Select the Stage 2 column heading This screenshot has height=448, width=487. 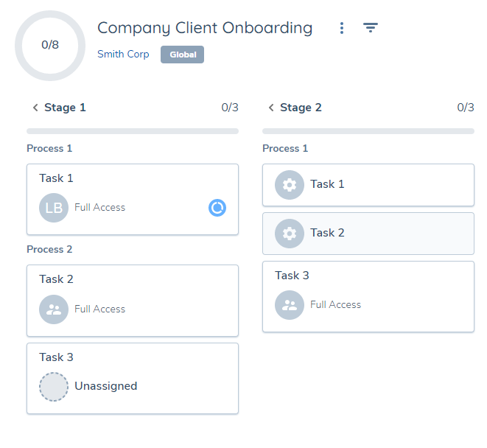(301, 108)
